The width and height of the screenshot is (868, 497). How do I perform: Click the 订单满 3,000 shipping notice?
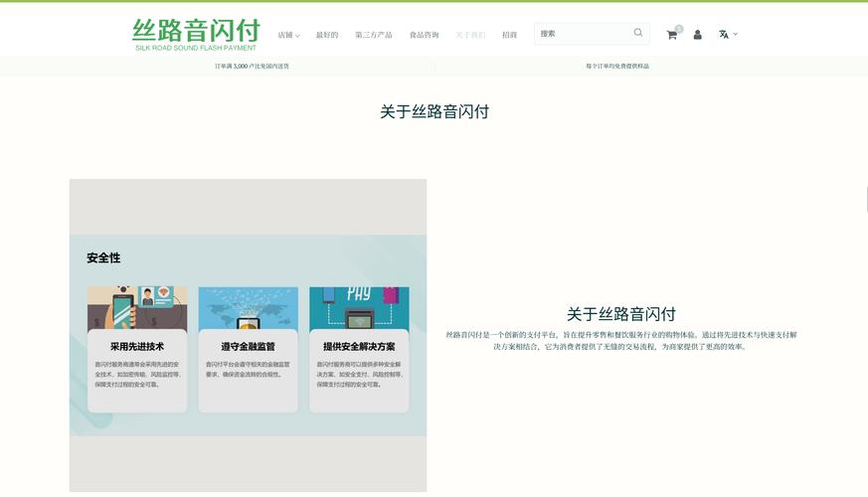[252, 66]
